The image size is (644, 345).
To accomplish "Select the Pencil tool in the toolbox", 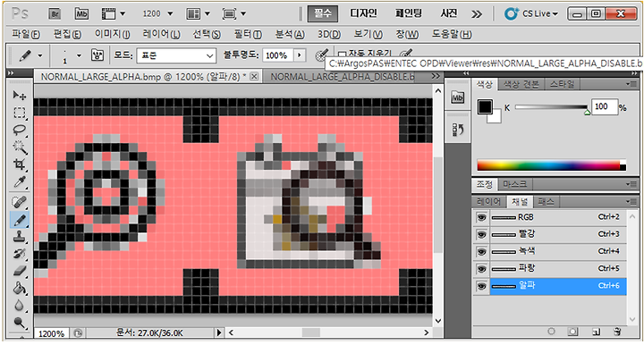I will coord(20,220).
